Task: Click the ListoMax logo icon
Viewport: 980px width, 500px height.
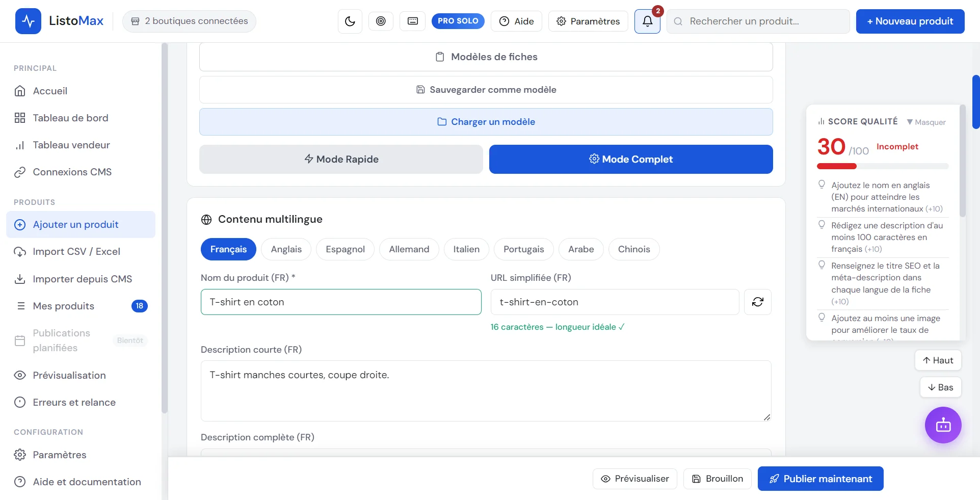Action: point(28,21)
